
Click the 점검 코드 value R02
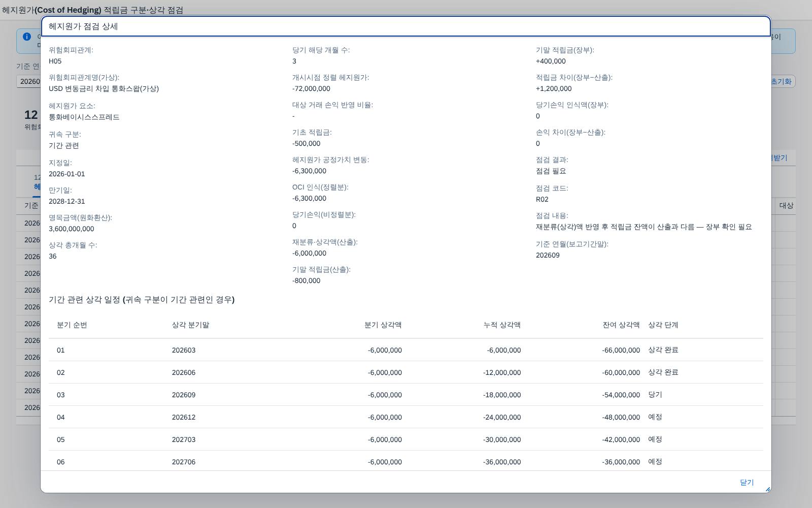[542, 199]
